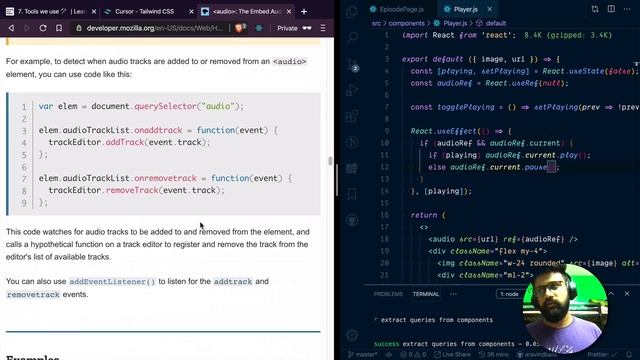640x360 pixels.
Task: Open the terminal selector '1: node' dropdown
Action: point(510,294)
